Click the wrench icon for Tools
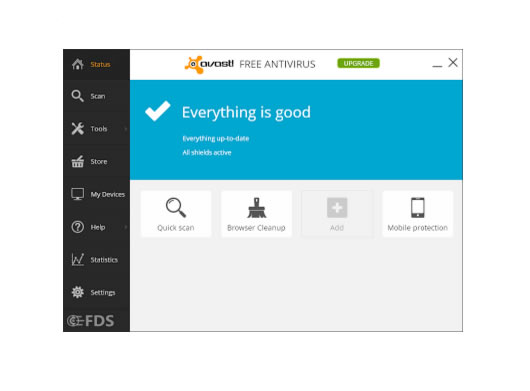This screenshot has width=530, height=391. pos(78,128)
